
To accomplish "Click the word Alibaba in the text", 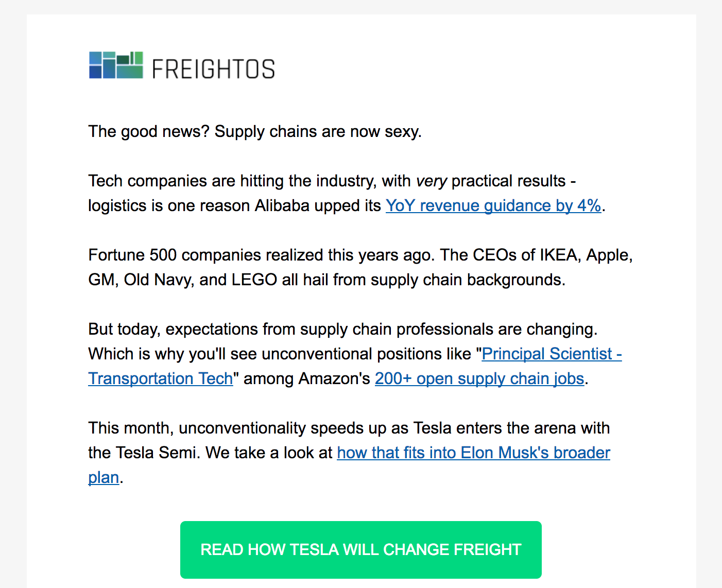I will click(x=282, y=205).
